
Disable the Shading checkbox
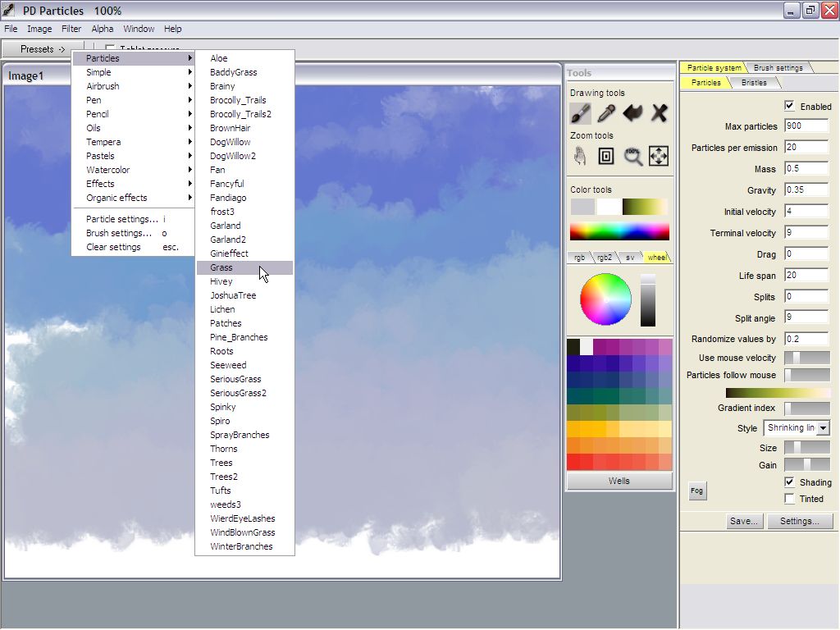789,482
